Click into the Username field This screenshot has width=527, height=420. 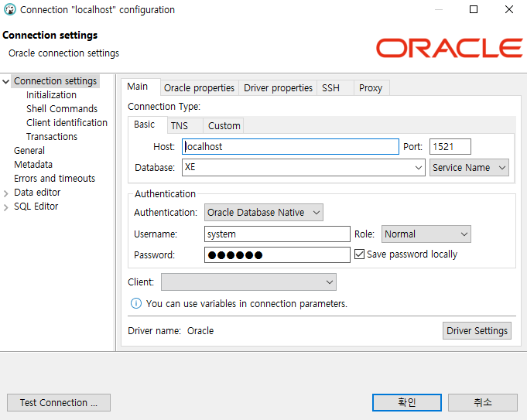(277, 234)
